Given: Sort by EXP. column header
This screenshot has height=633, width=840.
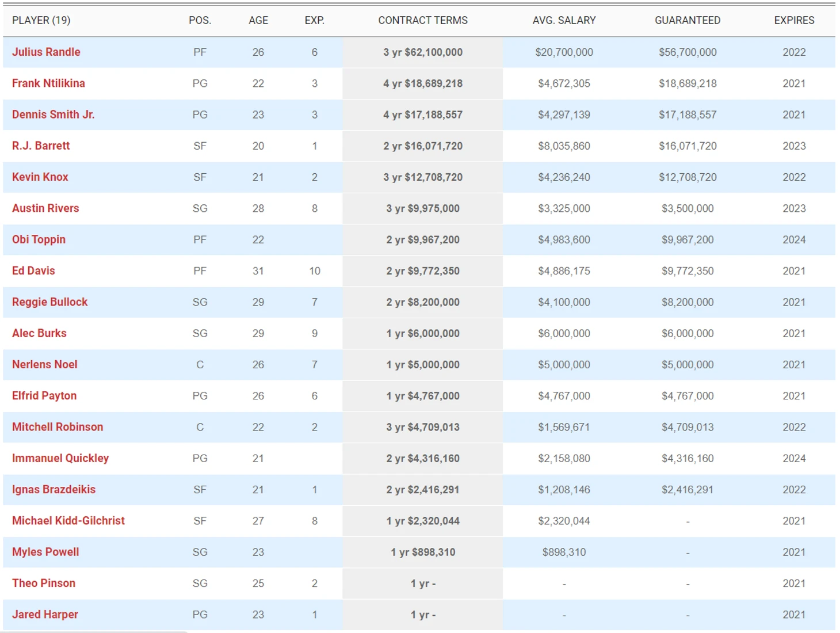Looking at the screenshot, I should click(315, 20).
